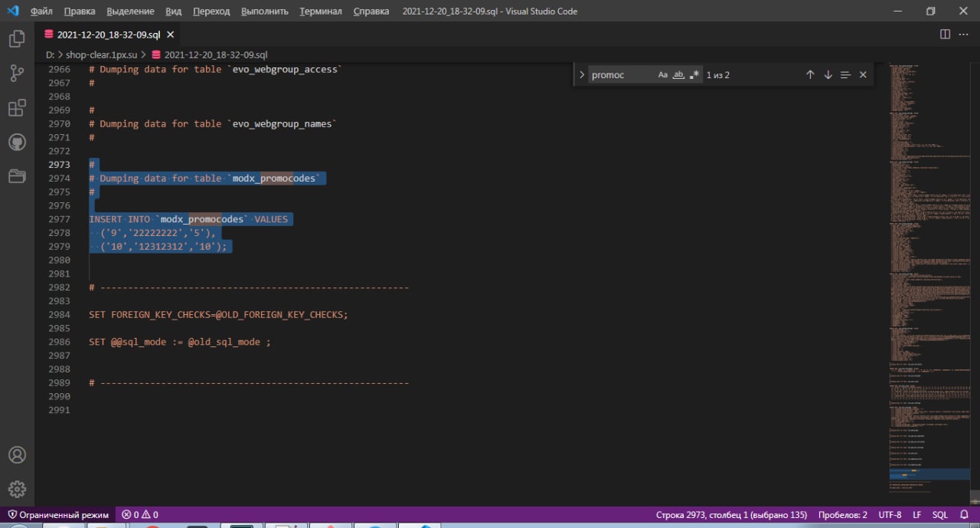The image size is (980, 528).
Task: Open the Правка menu
Action: (80, 11)
